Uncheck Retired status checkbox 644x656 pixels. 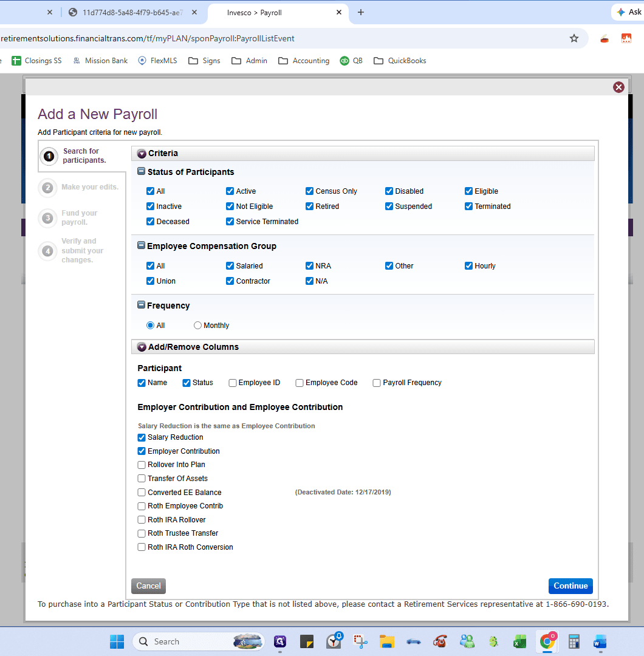click(309, 207)
